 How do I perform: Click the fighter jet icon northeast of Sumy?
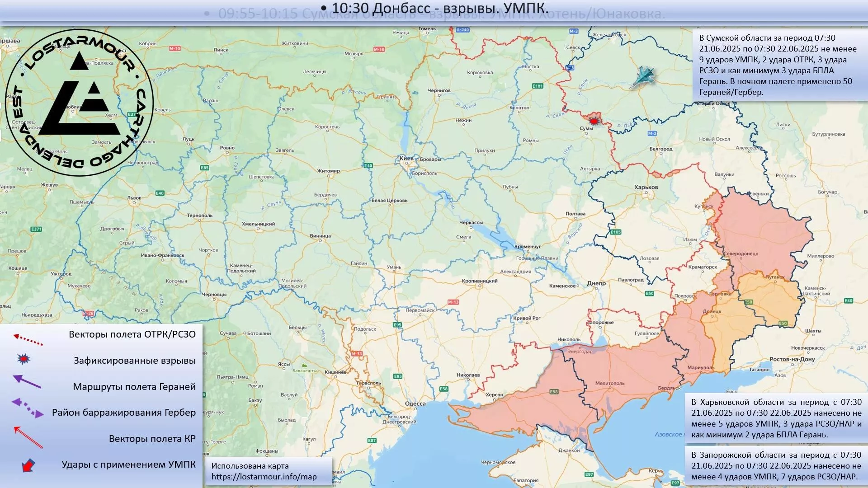[x=643, y=76]
